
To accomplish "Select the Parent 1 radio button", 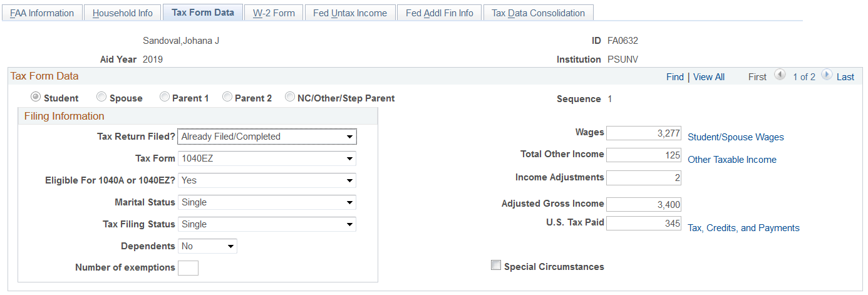I will 165,98.
